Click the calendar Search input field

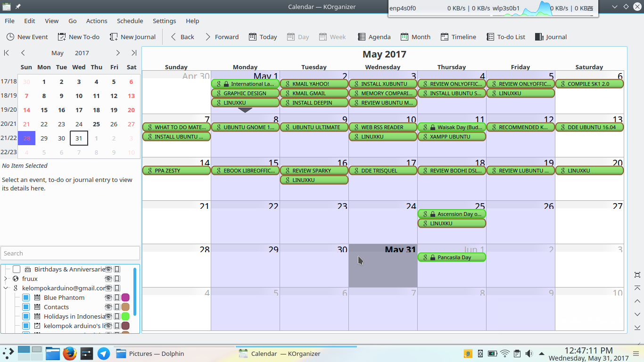click(70, 253)
